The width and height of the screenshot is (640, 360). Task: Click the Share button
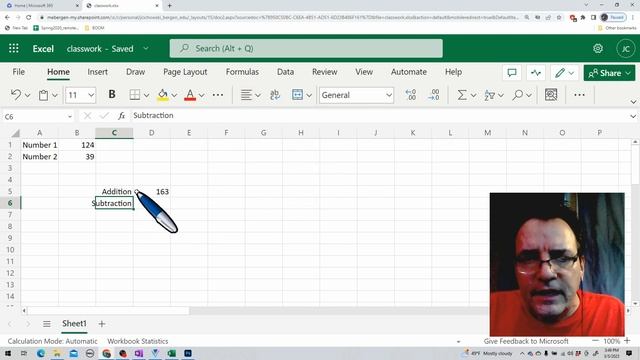click(609, 73)
